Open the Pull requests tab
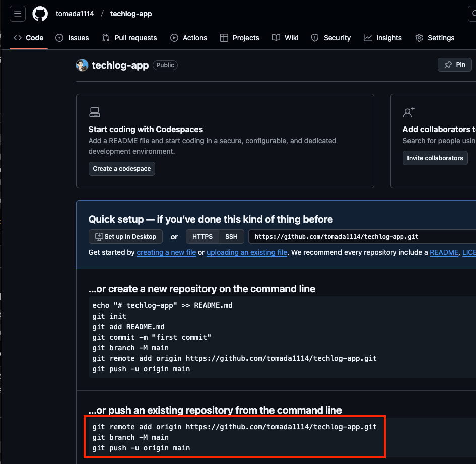The height and width of the screenshot is (464, 476). tap(129, 38)
